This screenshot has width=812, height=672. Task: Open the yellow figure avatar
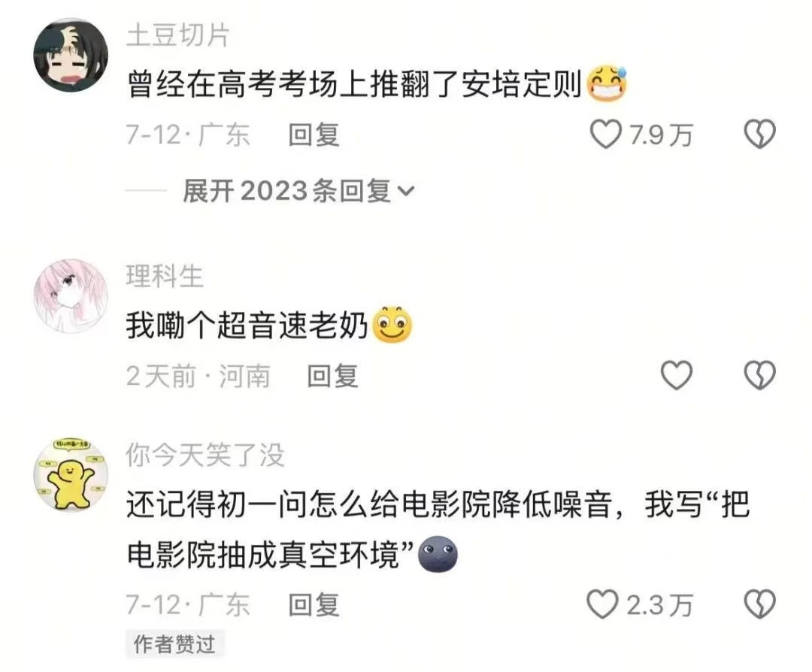click(x=71, y=474)
